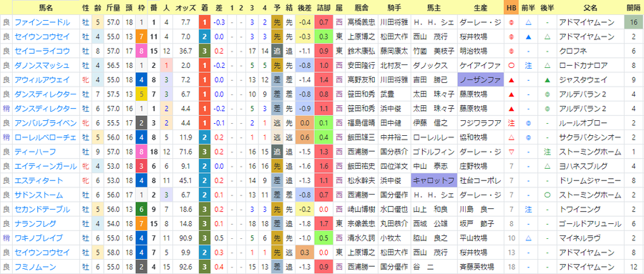The height and width of the screenshot is (274, 644).
Task: Select odds value 45.1
Action: (x=185, y=181)
